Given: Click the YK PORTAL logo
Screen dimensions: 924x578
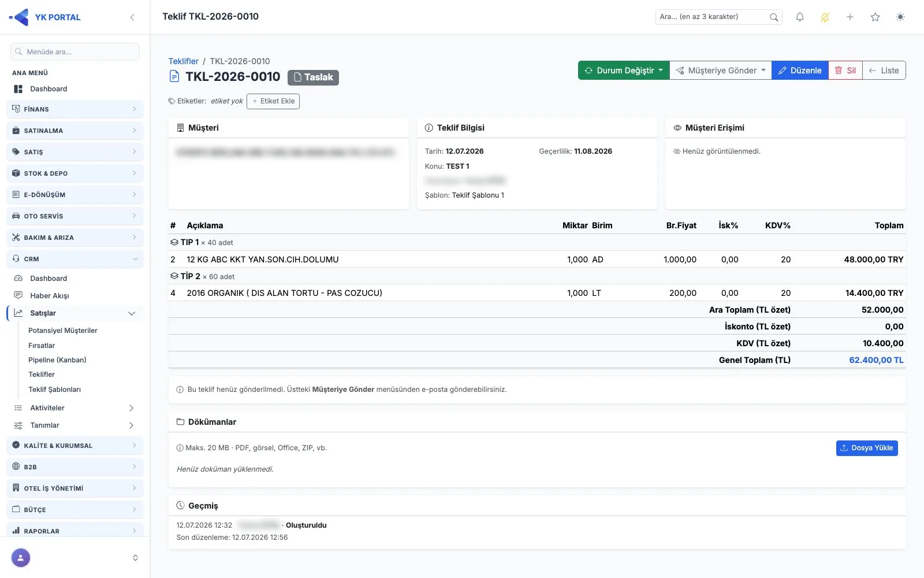Looking at the screenshot, I should [x=45, y=17].
